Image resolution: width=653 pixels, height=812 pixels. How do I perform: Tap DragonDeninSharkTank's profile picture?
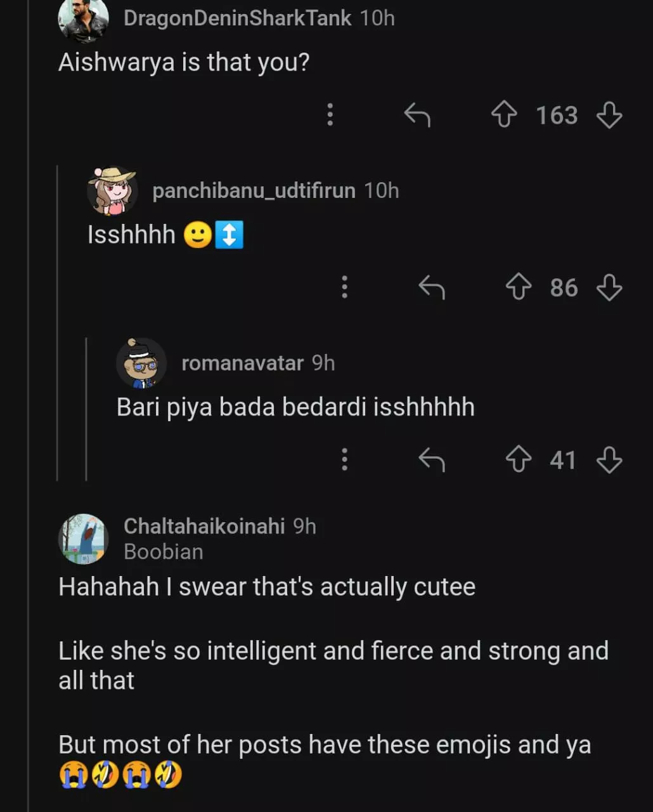tap(83, 20)
